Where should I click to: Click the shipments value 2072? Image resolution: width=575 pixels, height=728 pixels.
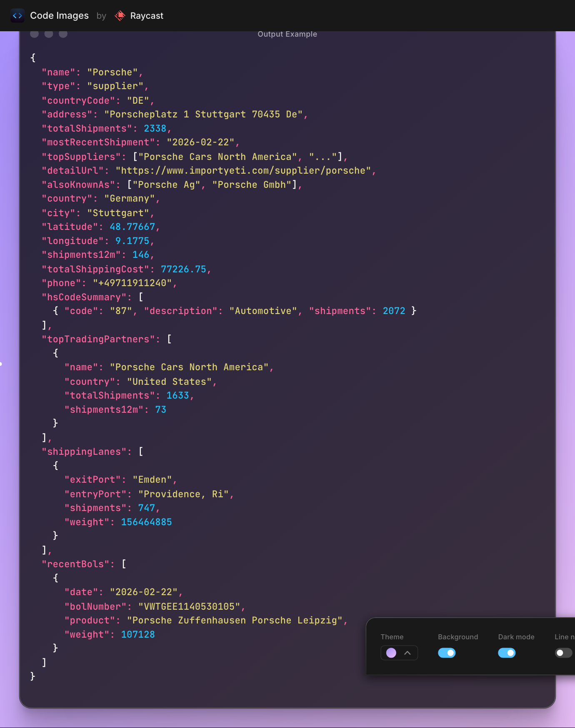click(394, 311)
